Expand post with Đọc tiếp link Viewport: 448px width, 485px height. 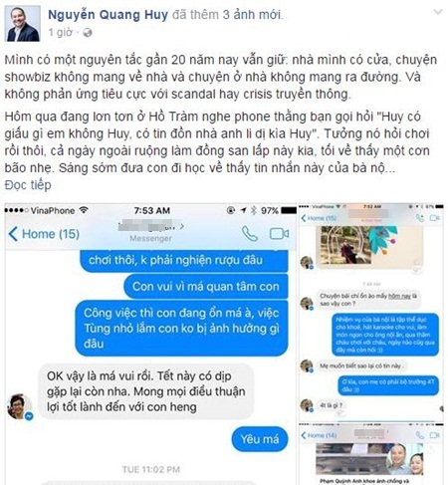click(28, 185)
